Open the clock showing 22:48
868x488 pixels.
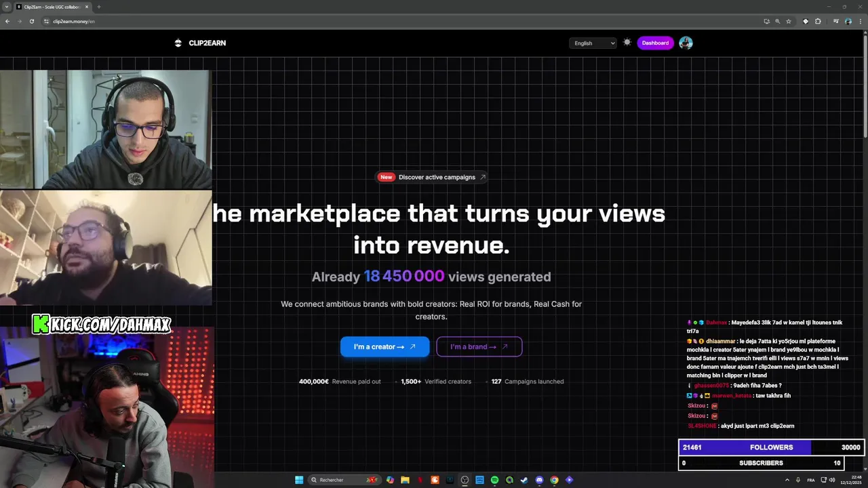pos(852,480)
